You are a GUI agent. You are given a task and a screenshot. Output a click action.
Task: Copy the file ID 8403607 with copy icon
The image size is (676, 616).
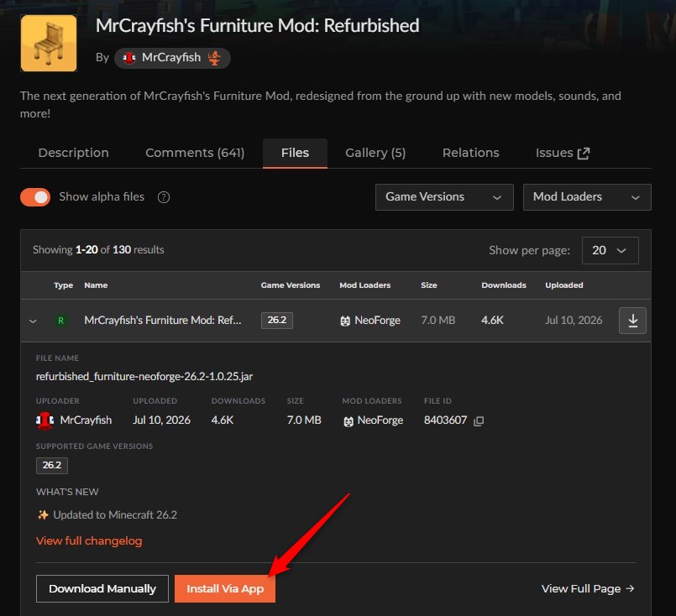tap(479, 420)
